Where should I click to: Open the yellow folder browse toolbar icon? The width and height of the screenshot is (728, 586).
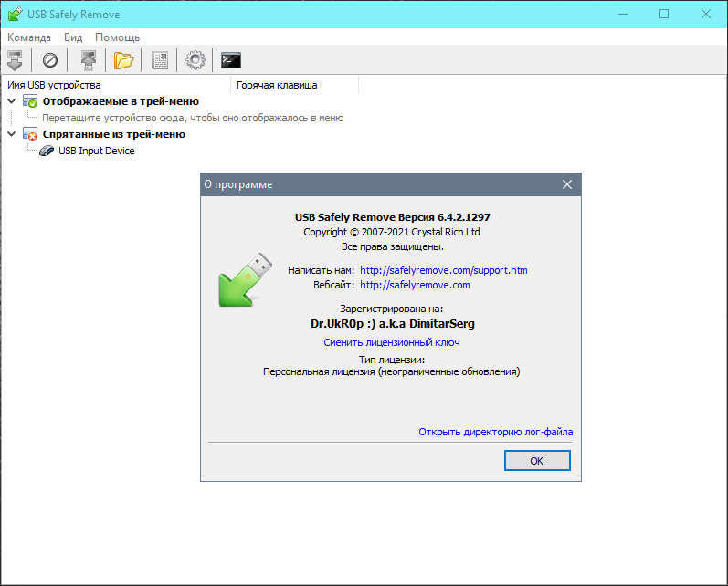(123, 60)
